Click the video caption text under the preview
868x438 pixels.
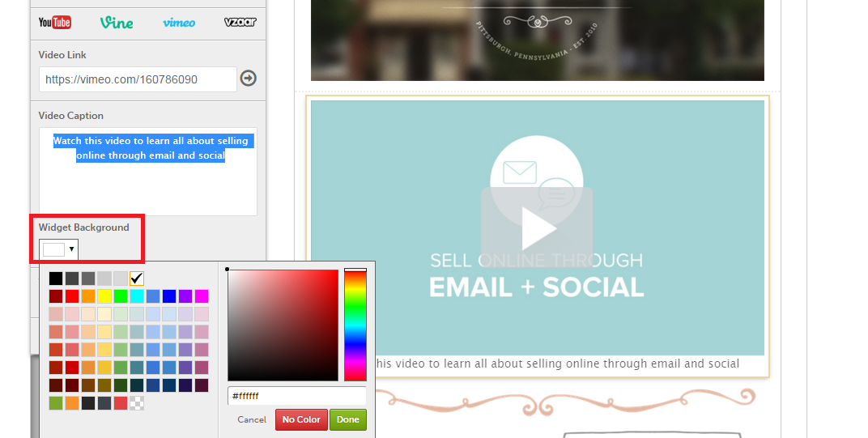point(557,364)
